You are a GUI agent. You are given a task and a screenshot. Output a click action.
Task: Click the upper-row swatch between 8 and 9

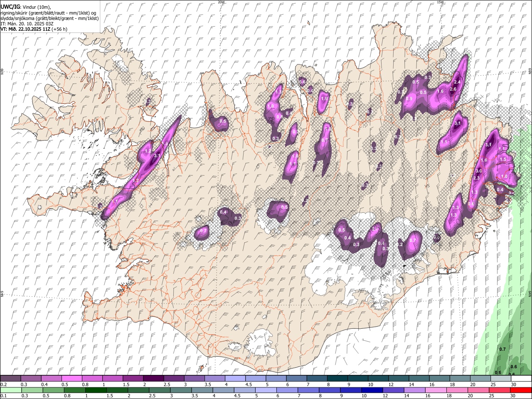(337, 379)
